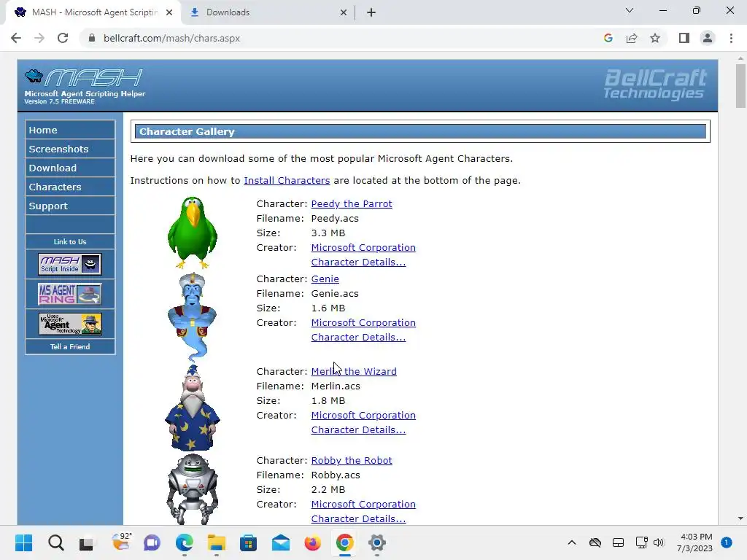747x560 pixels.
Task: Open the Download sidebar menu item
Action: coord(70,168)
